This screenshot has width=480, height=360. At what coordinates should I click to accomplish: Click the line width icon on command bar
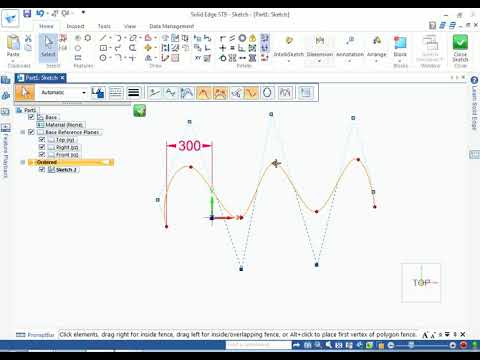click(x=133, y=93)
